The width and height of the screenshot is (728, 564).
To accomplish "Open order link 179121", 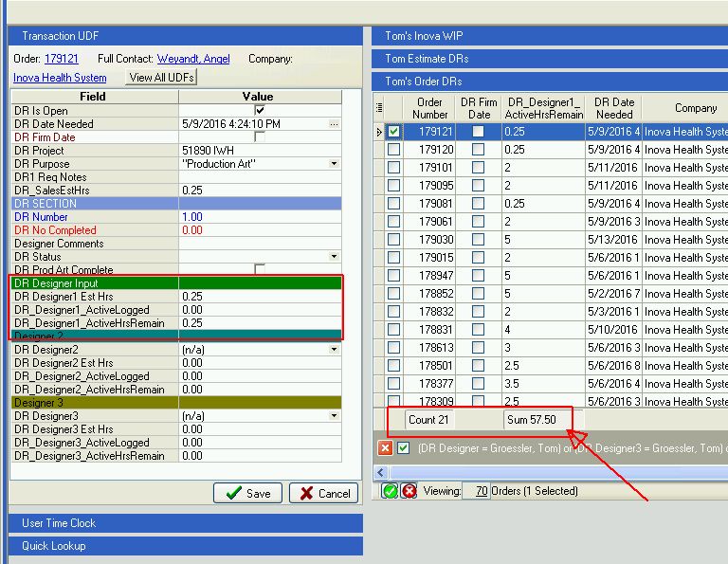I will click(62, 59).
